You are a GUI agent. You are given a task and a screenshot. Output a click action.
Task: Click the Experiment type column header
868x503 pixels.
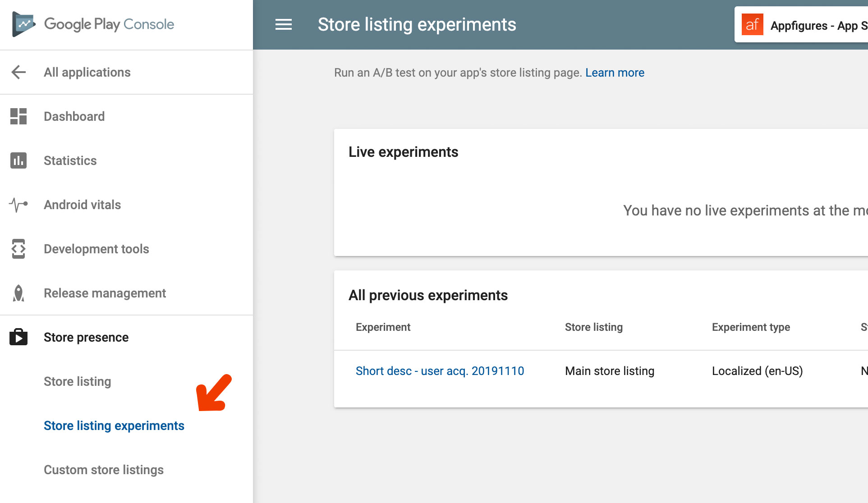tap(751, 327)
